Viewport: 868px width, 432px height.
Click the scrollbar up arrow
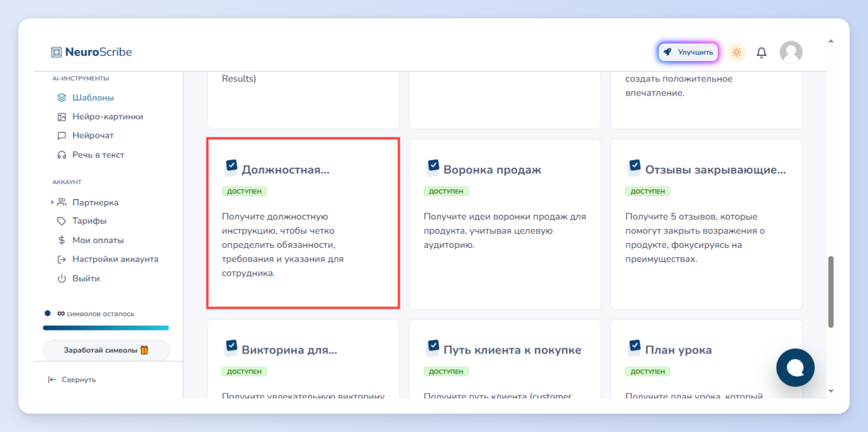click(831, 41)
